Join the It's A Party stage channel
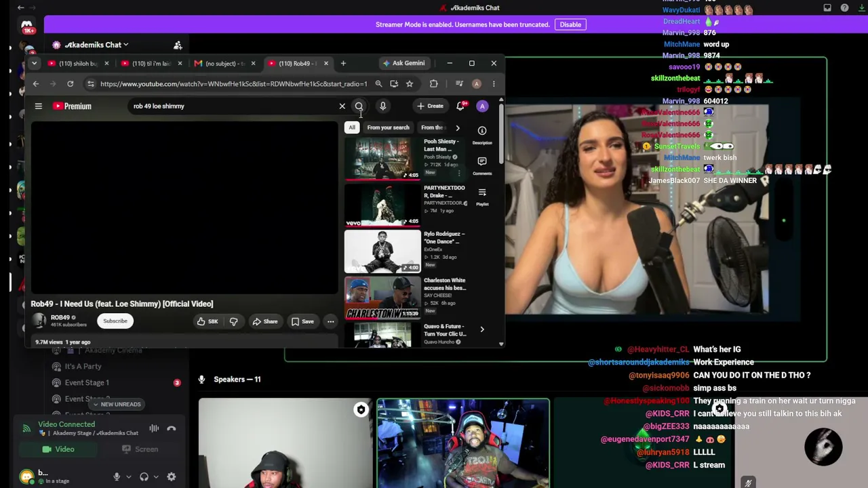 (x=83, y=367)
